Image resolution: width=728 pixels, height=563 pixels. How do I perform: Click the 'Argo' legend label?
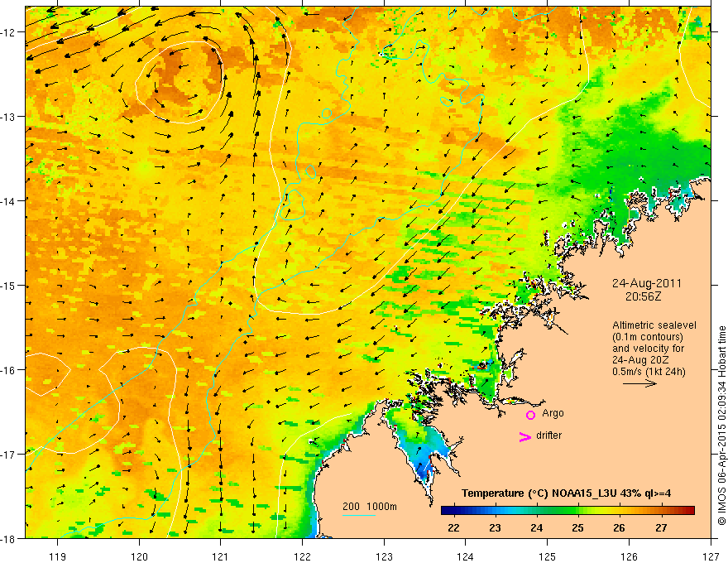point(553,413)
